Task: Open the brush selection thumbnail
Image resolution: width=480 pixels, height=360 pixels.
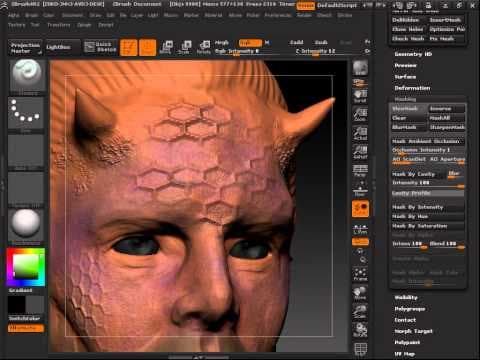Action: pyautogui.click(x=26, y=76)
